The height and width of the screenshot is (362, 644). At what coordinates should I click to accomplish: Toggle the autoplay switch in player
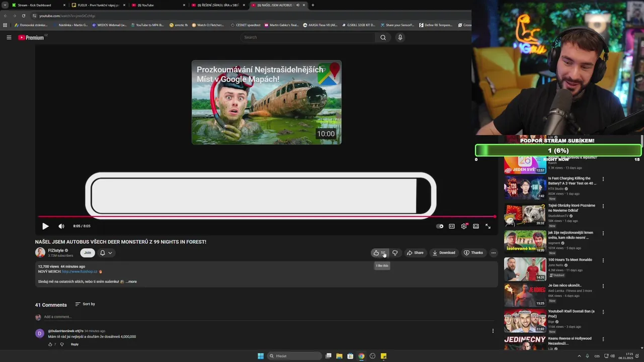click(x=440, y=226)
